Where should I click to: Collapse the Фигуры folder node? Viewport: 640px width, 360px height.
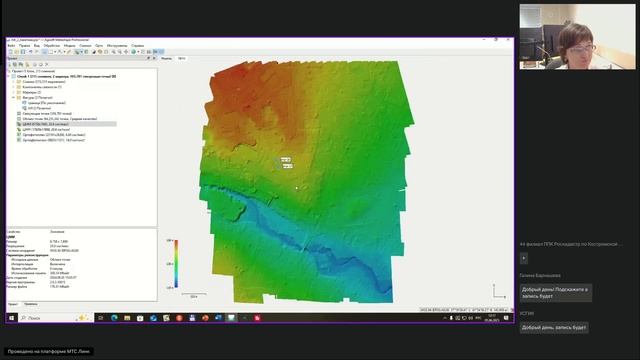pyautogui.click(x=13, y=98)
